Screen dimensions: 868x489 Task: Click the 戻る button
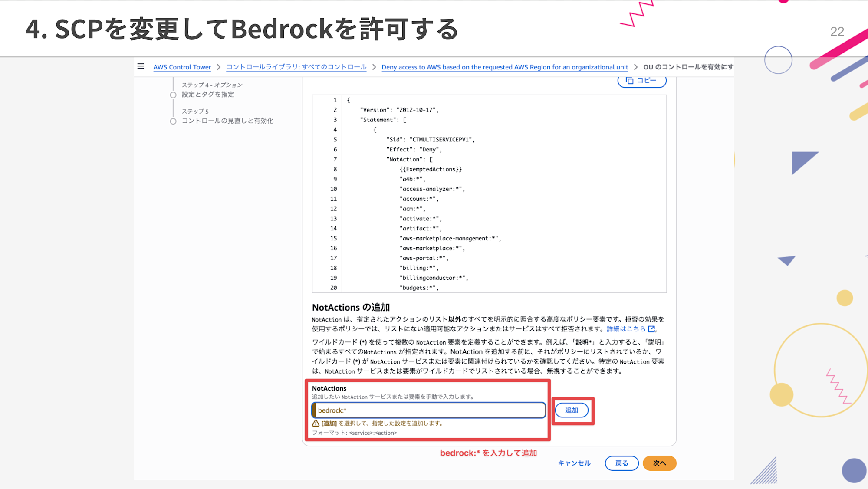(x=621, y=463)
